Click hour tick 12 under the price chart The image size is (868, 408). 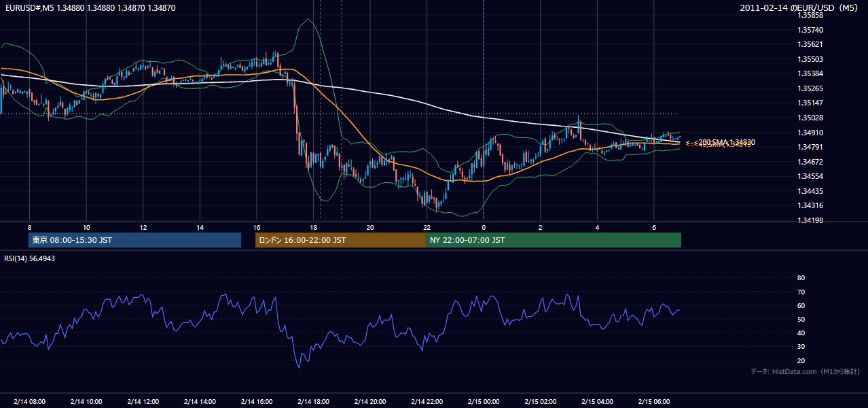(x=143, y=227)
